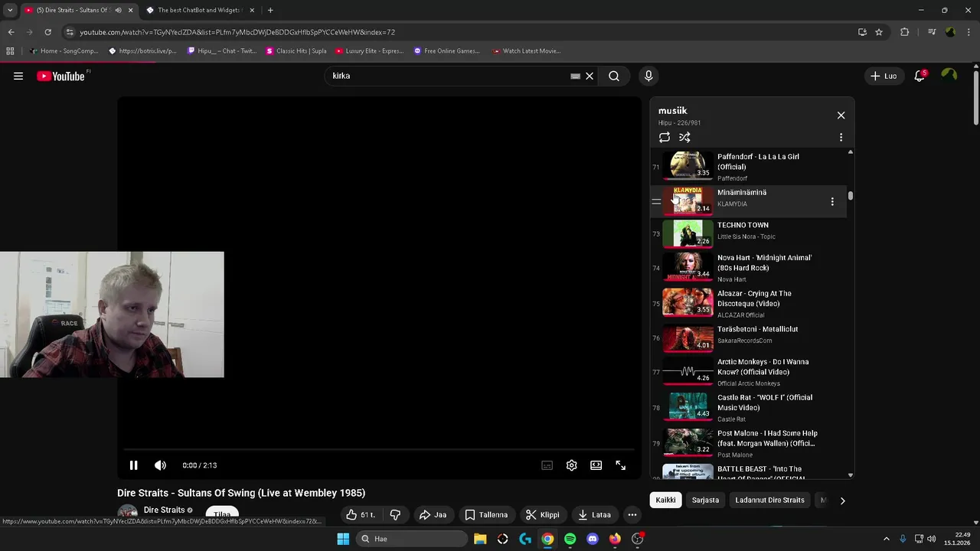The height and width of the screenshot is (551, 980).
Task: Open the Luo create button
Action: tap(883, 76)
